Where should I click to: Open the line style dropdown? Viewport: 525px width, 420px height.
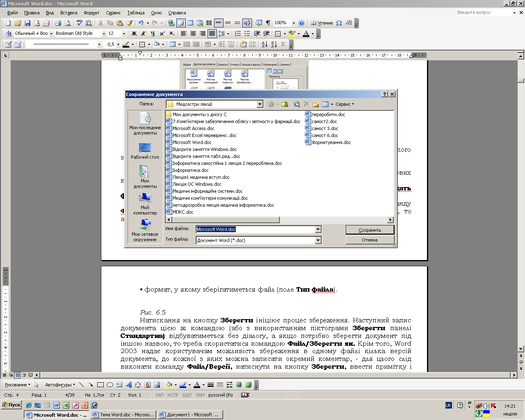tap(99, 44)
